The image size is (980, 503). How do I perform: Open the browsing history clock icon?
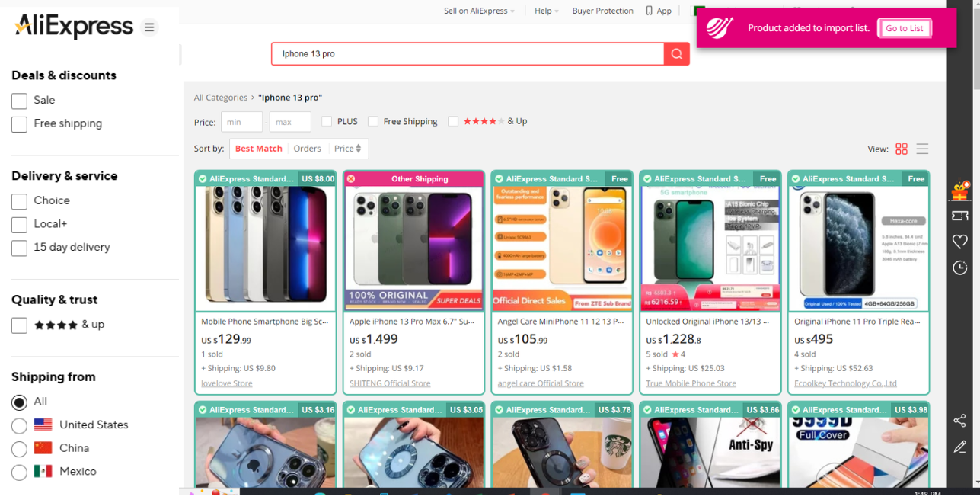pos(960,268)
